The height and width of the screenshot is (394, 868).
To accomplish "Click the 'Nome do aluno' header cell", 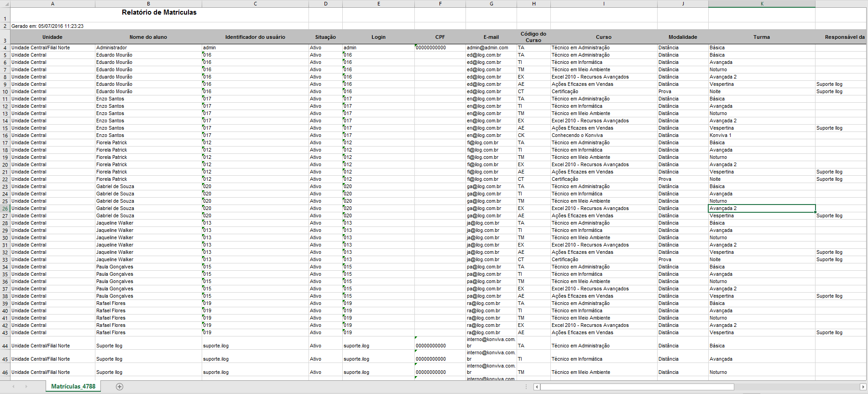I will click(148, 37).
